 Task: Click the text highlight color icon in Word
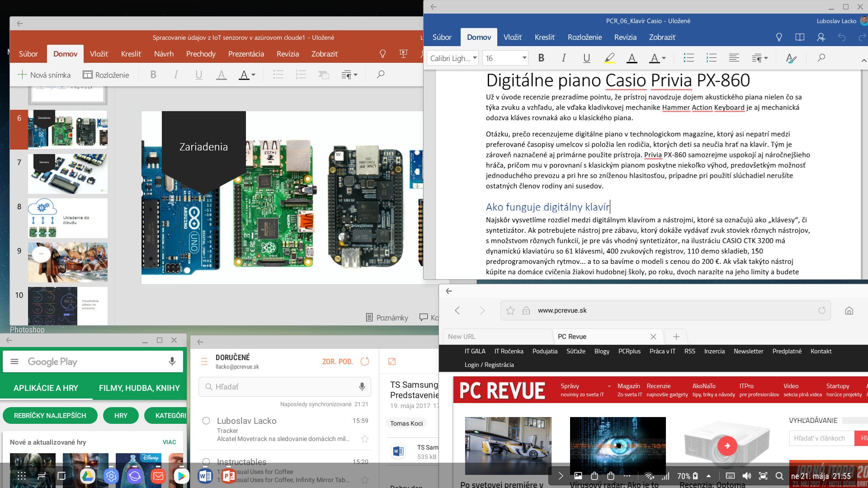[x=609, y=58]
